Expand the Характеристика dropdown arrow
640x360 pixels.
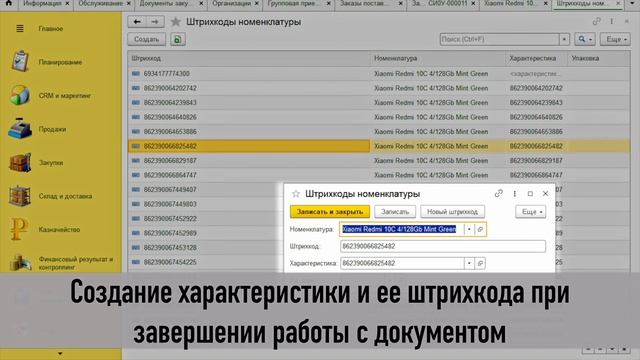click(x=469, y=263)
